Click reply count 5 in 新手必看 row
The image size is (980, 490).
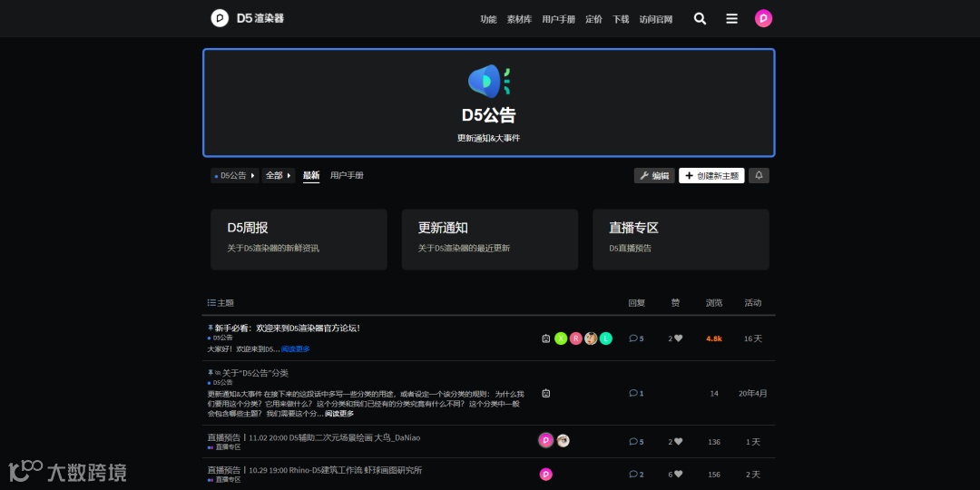pyautogui.click(x=636, y=338)
